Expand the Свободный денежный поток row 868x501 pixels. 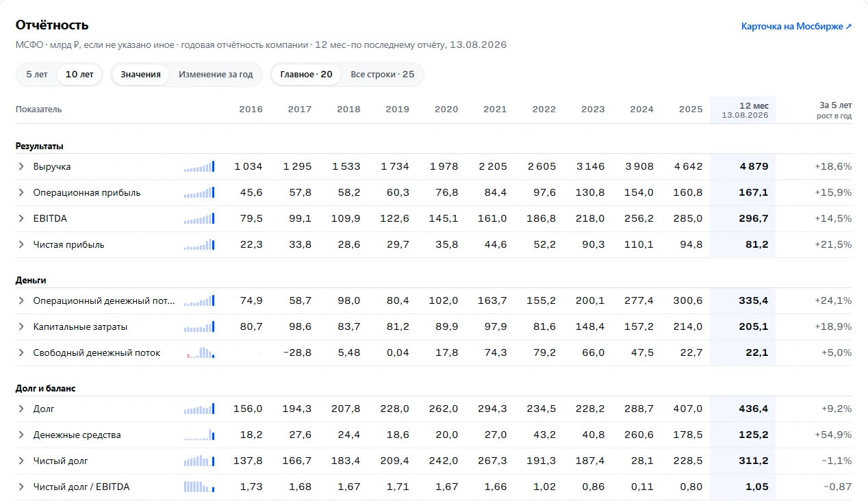(x=21, y=352)
